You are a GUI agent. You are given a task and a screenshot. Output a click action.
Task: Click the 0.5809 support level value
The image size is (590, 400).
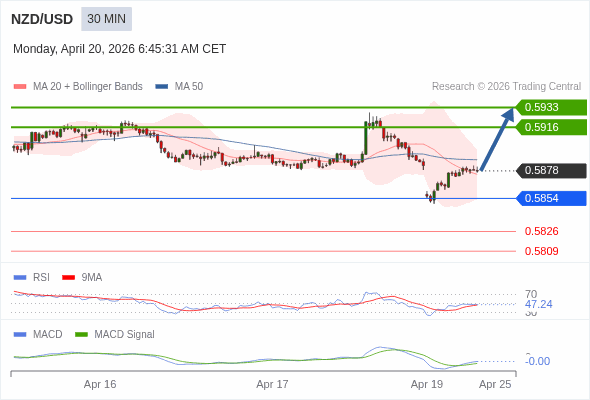541,251
